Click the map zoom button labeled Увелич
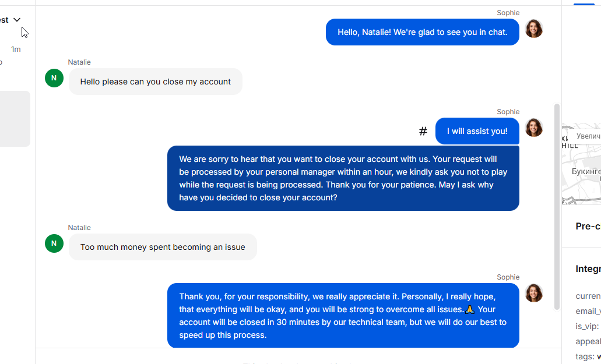601x364 pixels. click(x=588, y=136)
